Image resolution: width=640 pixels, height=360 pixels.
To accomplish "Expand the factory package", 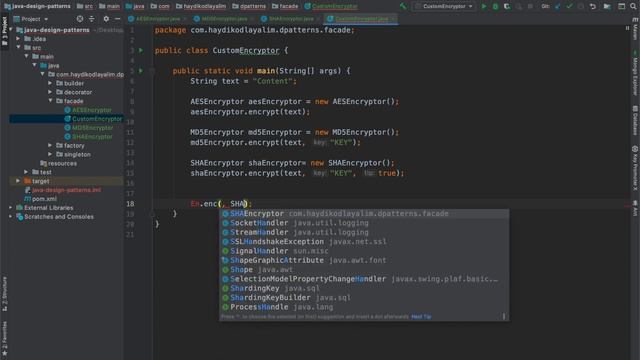I will [x=51, y=145].
